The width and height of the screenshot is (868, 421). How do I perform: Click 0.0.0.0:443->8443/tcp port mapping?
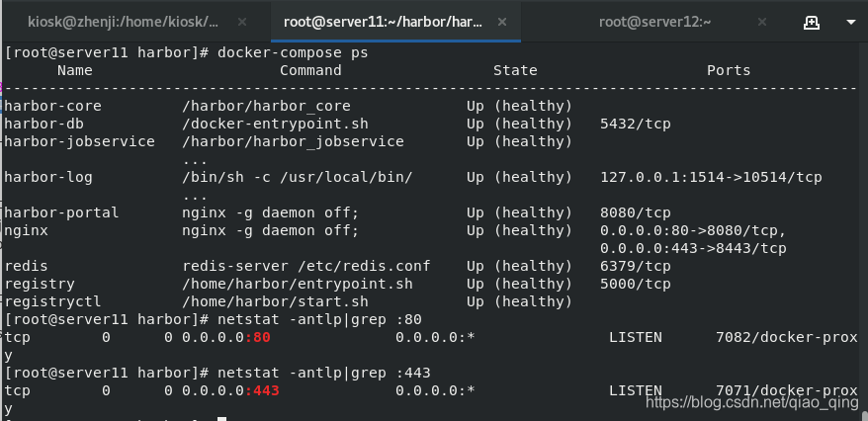[693, 248]
